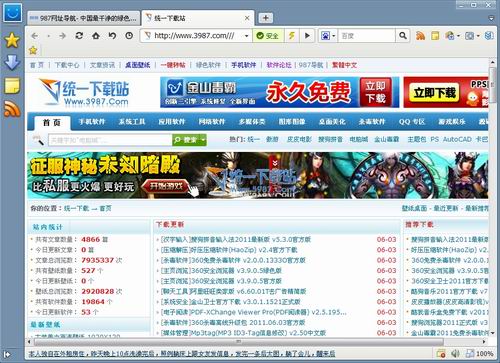Expand the address bar URL dropdown
This screenshot has width=500, height=363.
246,36
